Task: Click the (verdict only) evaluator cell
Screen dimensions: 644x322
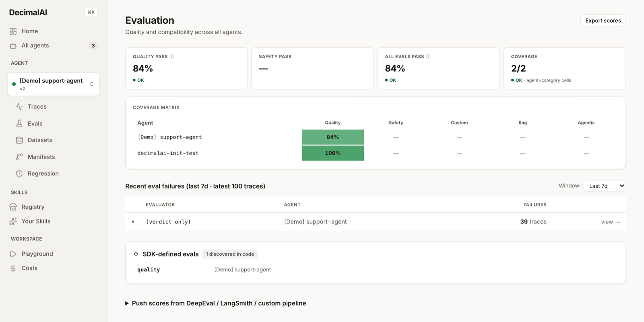Action: pyautogui.click(x=168, y=222)
